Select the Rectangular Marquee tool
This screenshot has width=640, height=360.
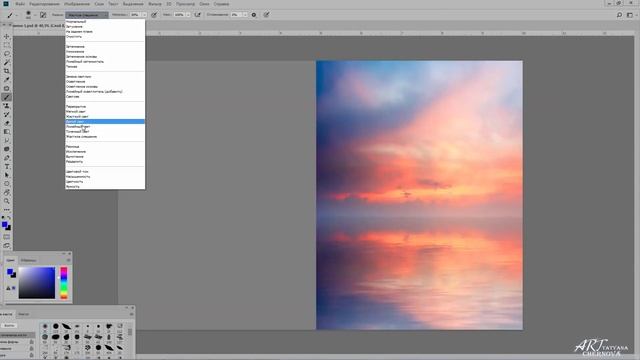(7, 45)
